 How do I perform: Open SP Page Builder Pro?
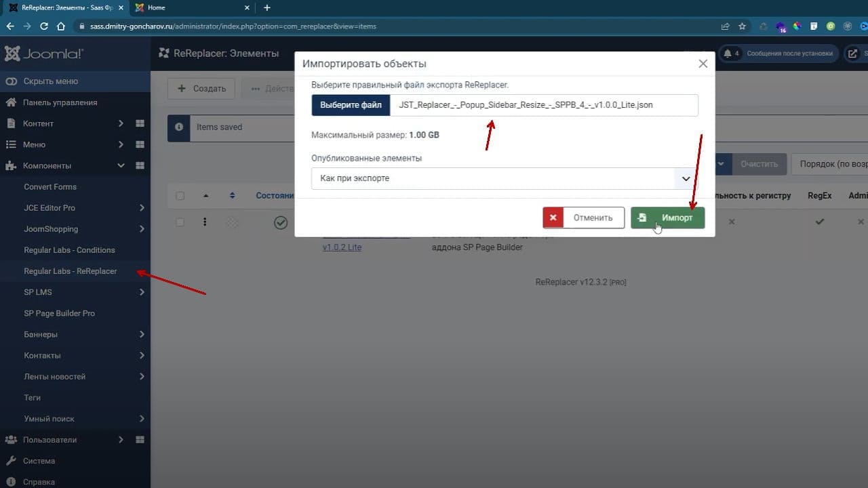pyautogui.click(x=59, y=313)
